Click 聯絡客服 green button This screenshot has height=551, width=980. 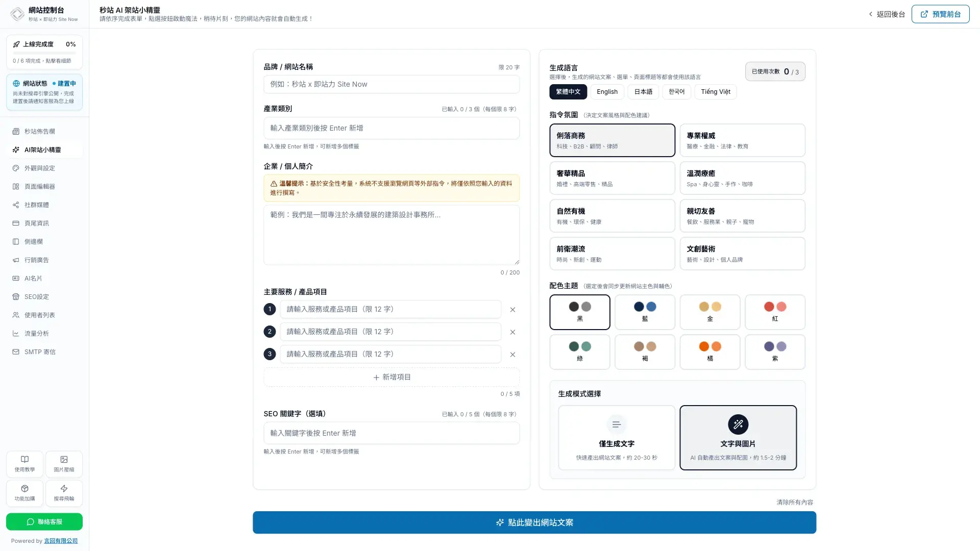pos(44,522)
